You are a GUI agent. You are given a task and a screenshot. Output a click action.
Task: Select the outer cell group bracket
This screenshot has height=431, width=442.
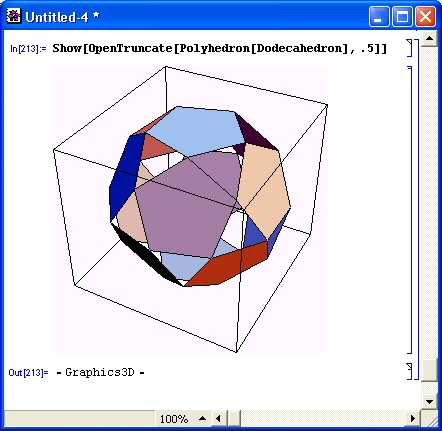tap(417, 209)
